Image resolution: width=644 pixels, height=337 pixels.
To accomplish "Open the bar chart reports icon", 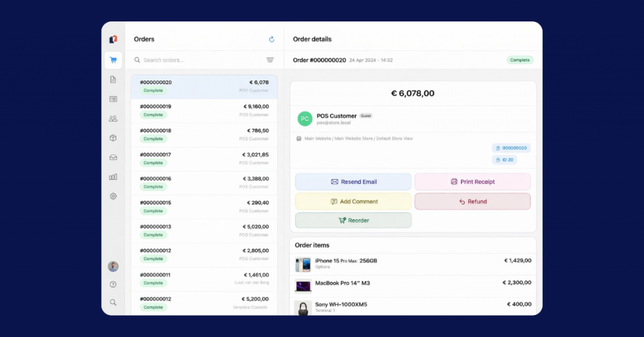I will point(113,177).
